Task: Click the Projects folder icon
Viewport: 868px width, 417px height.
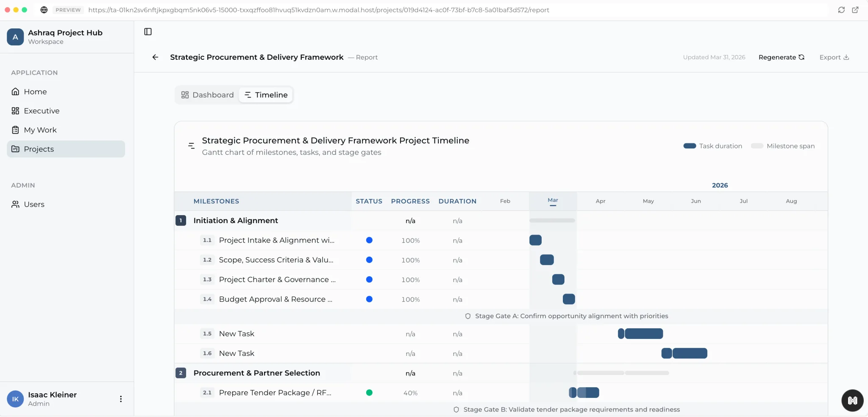Action: pyautogui.click(x=15, y=149)
